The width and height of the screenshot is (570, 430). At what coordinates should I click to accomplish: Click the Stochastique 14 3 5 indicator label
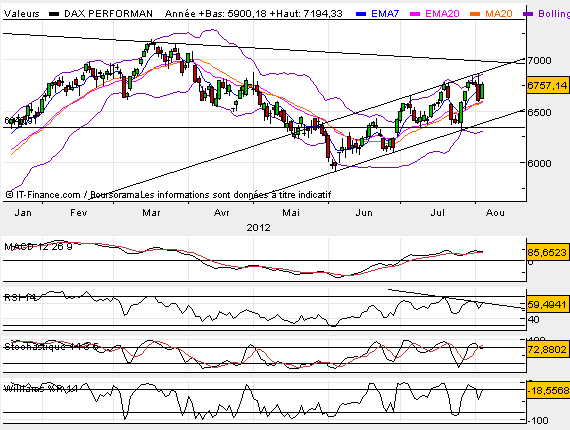point(51,347)
